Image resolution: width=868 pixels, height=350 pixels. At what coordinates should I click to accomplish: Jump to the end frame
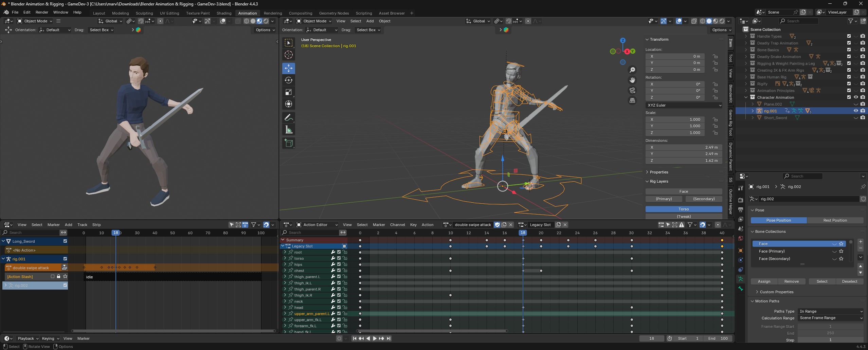pos(388,338)
